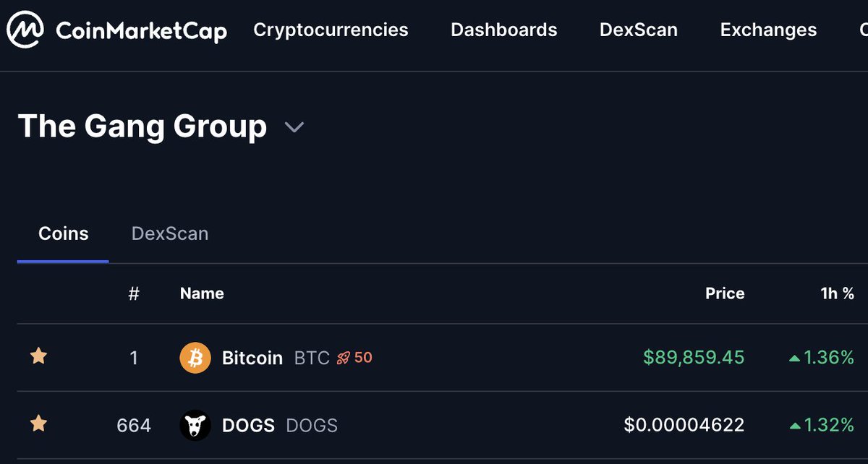Screen dimensions: 868x464
Task: Switch to the DexScan tab
Action: pyautogui.click(x=170, y=234)
